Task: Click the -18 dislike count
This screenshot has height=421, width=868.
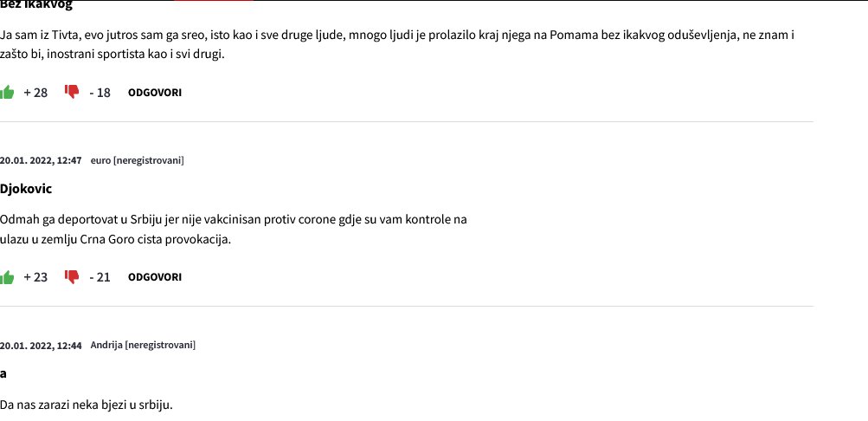Action: (x=100, y=93)
